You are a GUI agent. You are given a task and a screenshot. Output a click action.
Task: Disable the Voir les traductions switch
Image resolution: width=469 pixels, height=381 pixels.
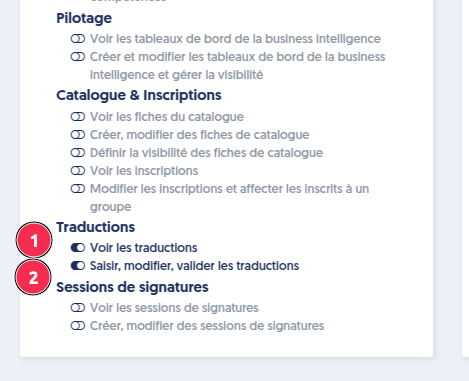78,248
